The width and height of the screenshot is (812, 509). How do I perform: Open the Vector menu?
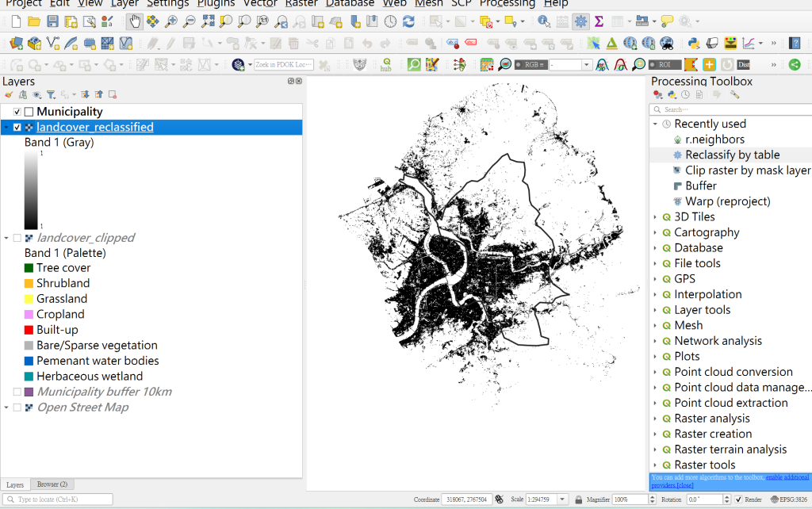click(260, 3)
